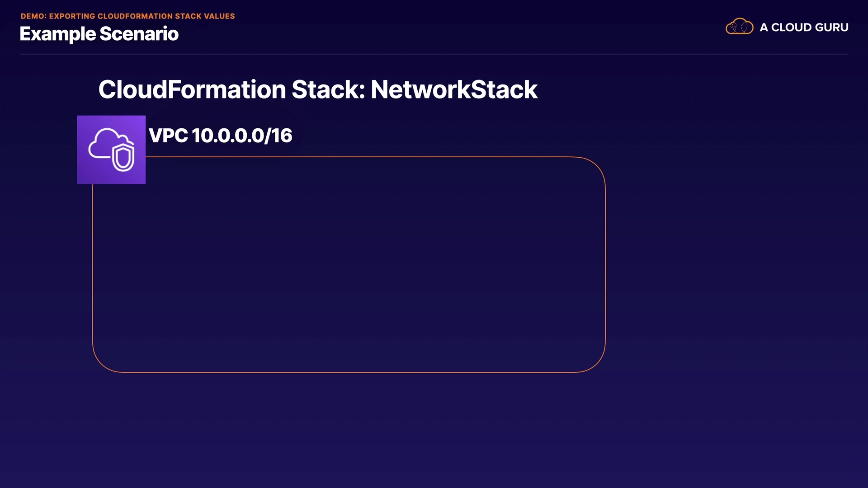Click the orange VPC border's bottom edge
Image resolution: width=868 pixels, height=488 pixels.
(x=348, y=372)
